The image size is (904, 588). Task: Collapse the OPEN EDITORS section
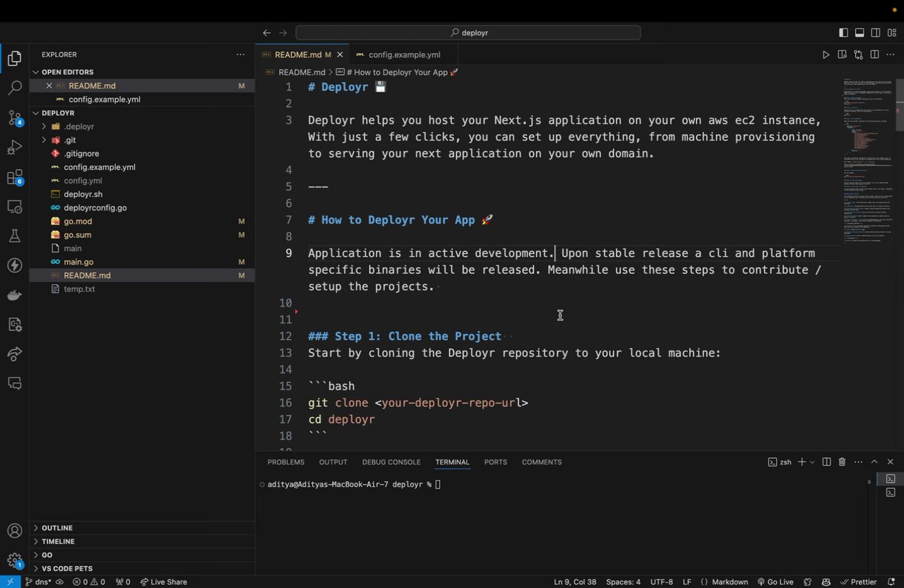[36, 72]
